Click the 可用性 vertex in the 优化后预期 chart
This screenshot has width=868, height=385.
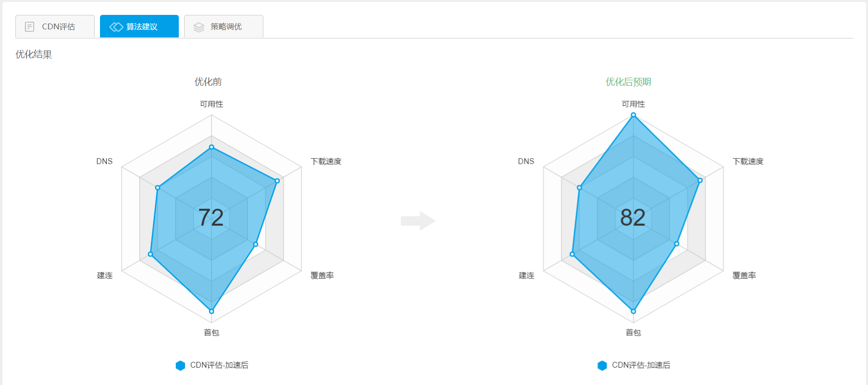click(633, 115)
